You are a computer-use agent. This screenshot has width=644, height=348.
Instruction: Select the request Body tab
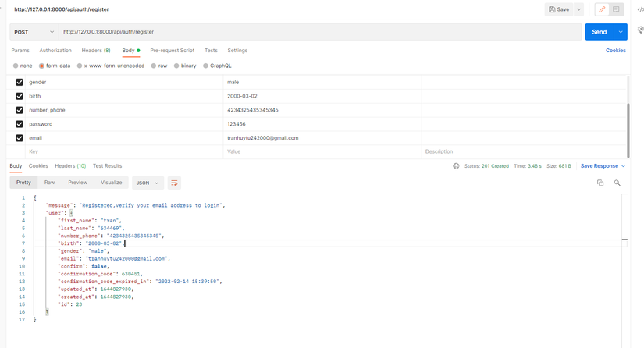point(130,51)
